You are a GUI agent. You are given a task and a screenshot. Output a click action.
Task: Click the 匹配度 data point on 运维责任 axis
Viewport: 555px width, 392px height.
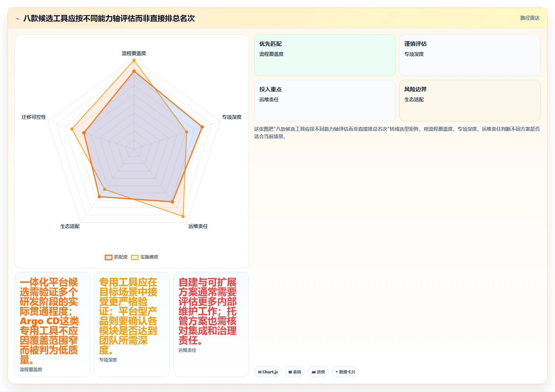[x=172, y=202]
